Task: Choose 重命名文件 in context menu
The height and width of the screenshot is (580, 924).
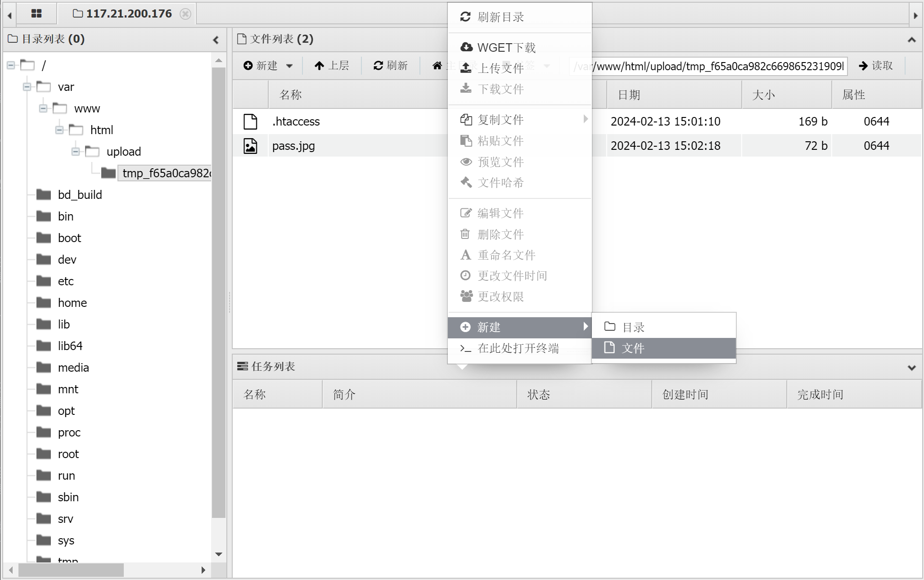Action: [x=520, y=255]
